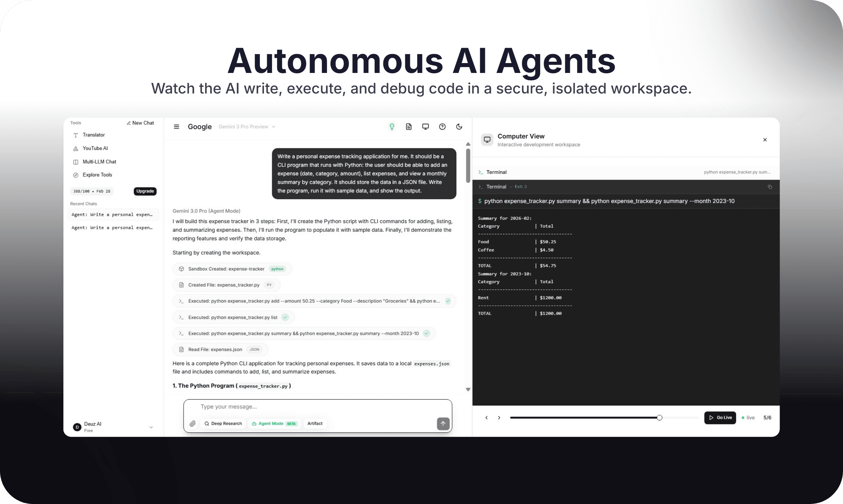
Task: Open Explore Tools from the sidebar
Action: 97,174
